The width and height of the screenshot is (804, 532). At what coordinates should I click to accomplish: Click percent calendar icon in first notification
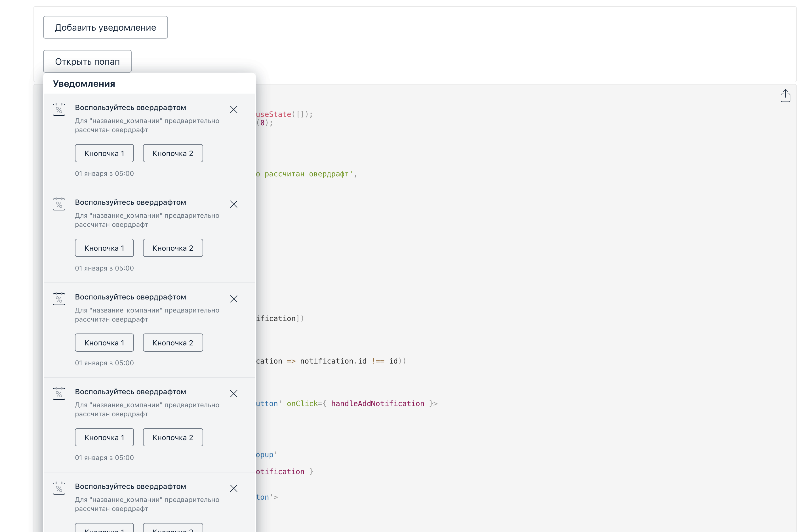click(59, 109)
